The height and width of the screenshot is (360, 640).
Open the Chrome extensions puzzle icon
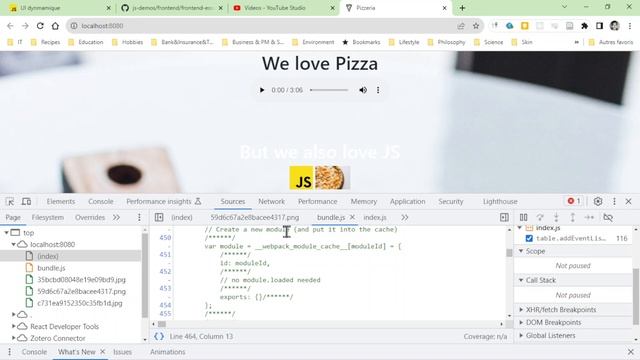click(x=584, y=26)
